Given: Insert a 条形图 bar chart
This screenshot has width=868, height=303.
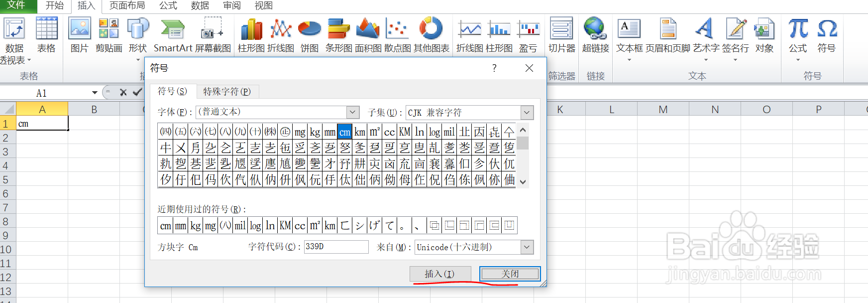Looking at the screenshot, I should coord(339,35).
